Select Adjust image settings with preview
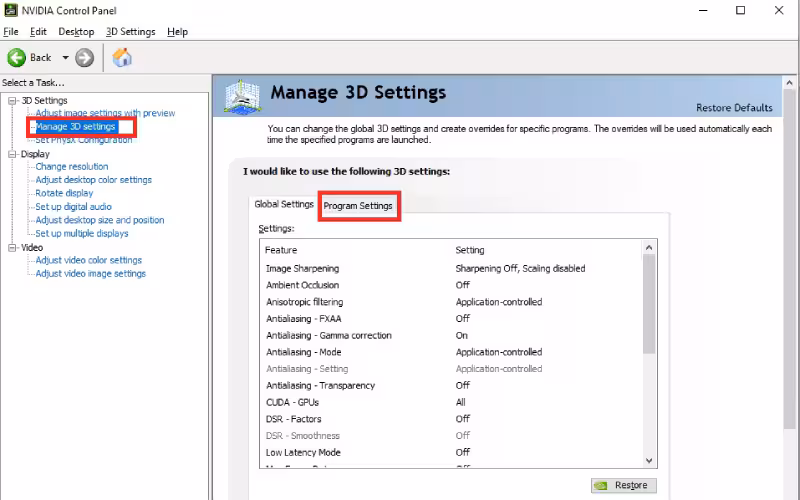Screen dimensions: 800x500 (x=105, y=113)
